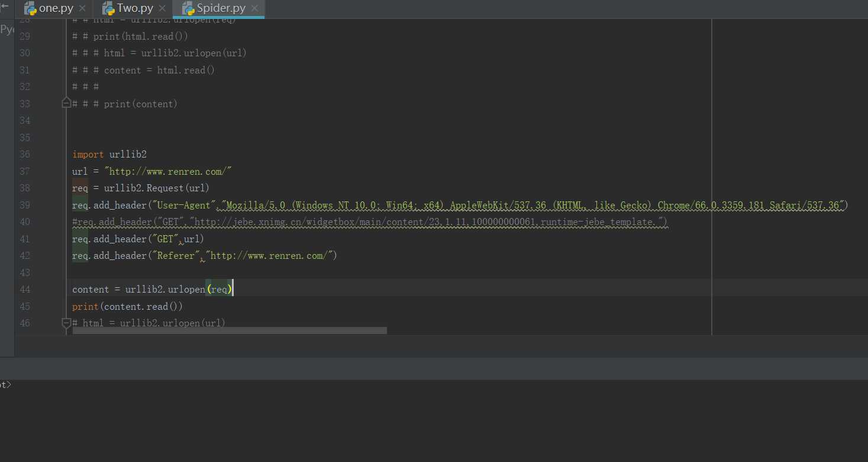Image resolution: width=868 pixels, height=462 pixels.
Task: Switch to the Two.py tab
Action: click(133, 8)
